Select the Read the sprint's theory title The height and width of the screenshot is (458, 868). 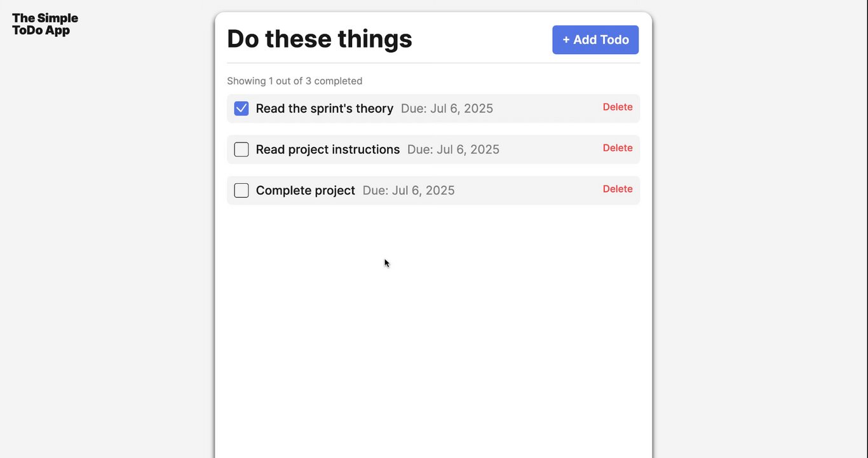325,108
